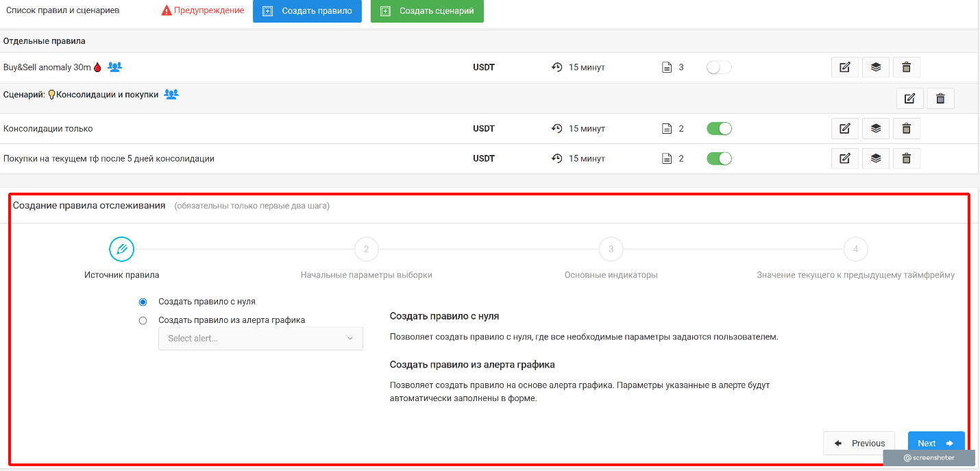Image resolution: width=980 pixels, height=471 pixels.
Task: Delete the Покупки на текущем тф rule
Action: (x=906, y=158)
